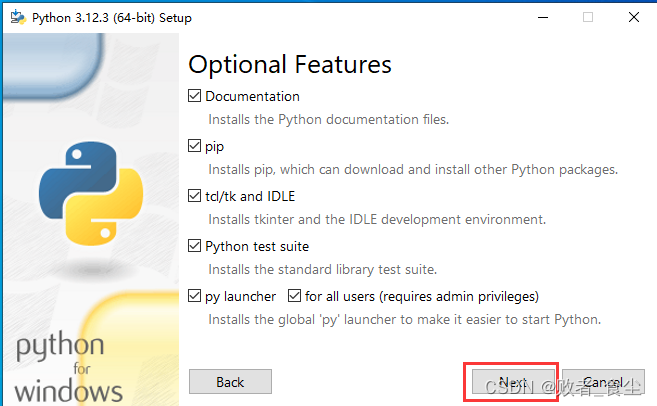Uncheck the py launcher checkbox
This screenshot has height=406, width=657.
click(x=195, y=297)
